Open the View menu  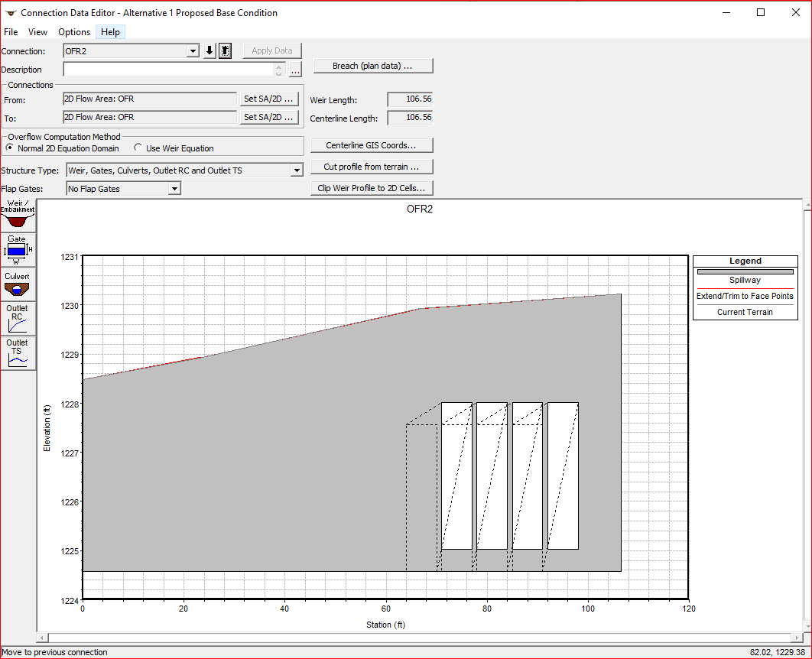tap(37, 32)
